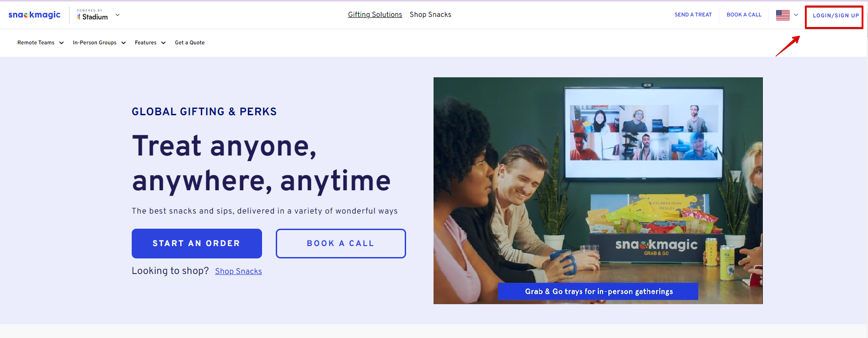The height and width of the screenshot is (338, 868).
Task: Click Book a Call in header
Action: click(x=744, y=15)
